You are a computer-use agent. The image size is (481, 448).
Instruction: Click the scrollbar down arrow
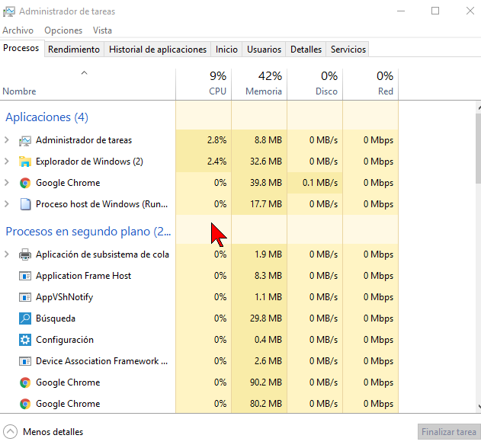point(479,407)
